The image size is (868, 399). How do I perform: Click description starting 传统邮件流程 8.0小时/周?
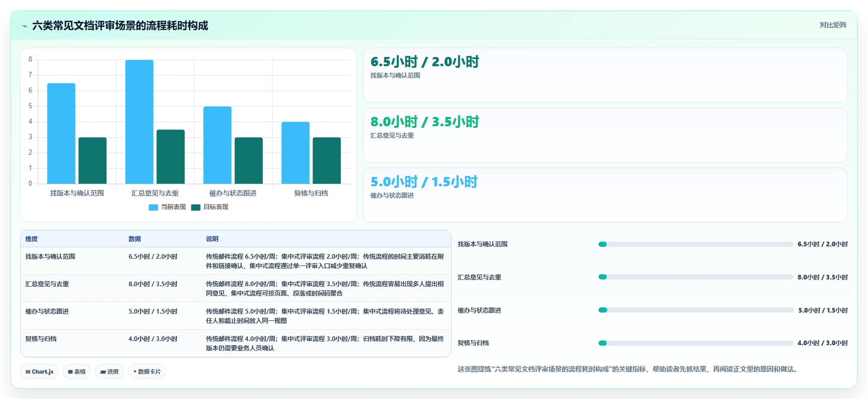325,289
